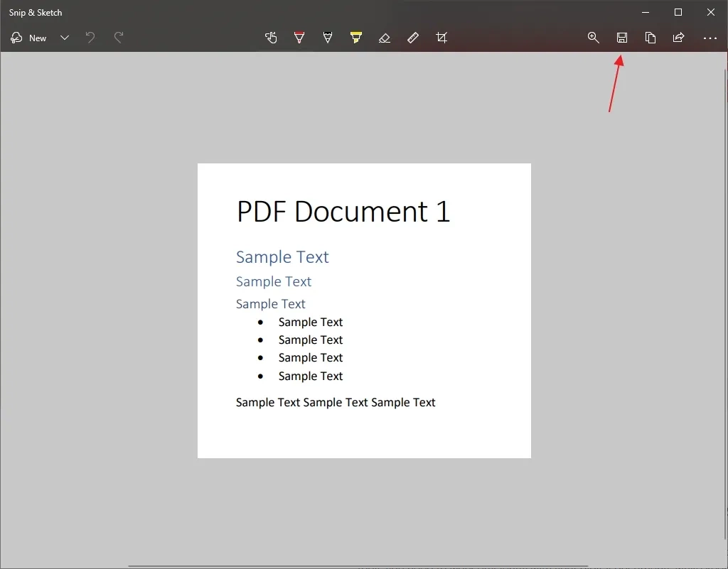Select the yellow Highlighter tool

(356, 38)
